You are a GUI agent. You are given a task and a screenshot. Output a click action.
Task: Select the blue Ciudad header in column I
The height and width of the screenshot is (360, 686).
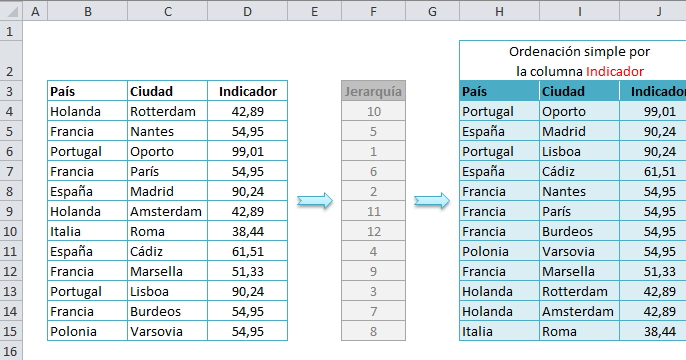(x=579, y=91)
